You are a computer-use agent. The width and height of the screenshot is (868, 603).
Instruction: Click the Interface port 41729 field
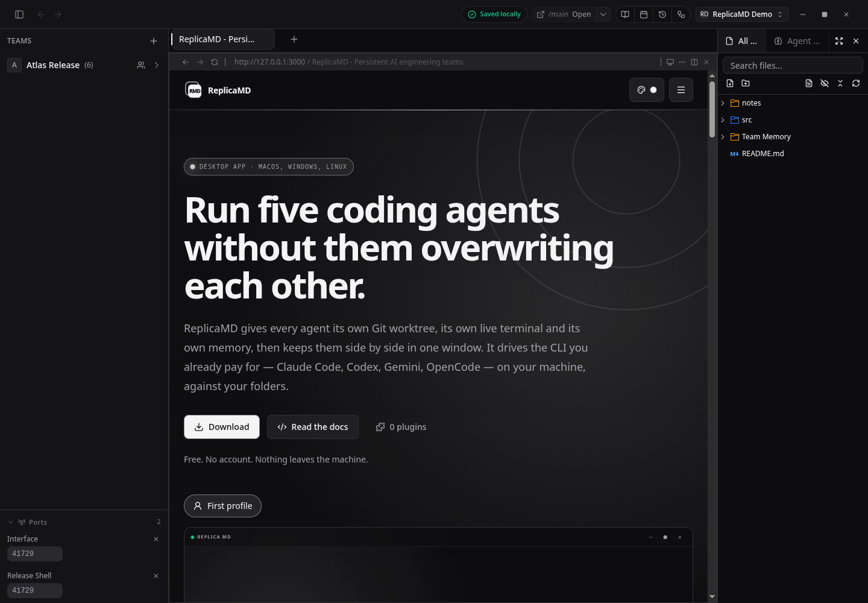click(35, 554)
